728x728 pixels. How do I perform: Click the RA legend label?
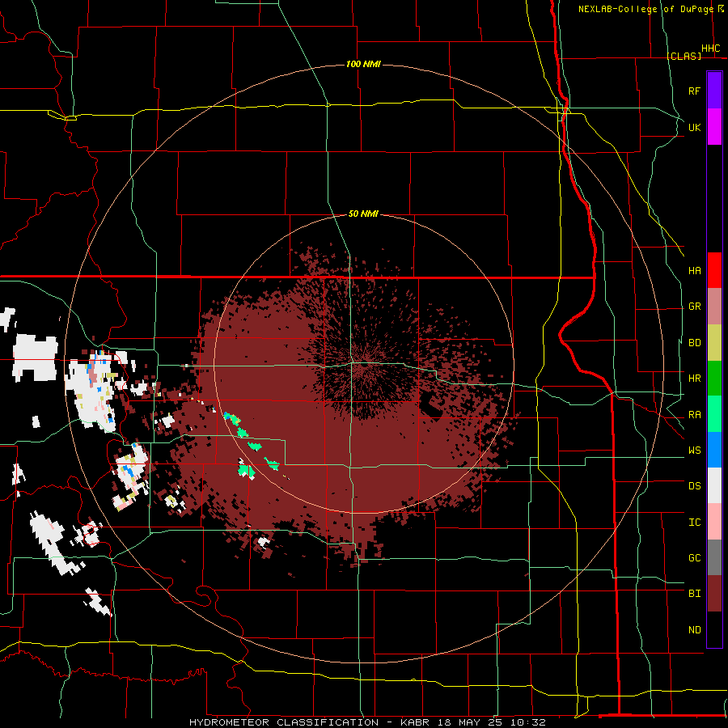pos(694,415)
